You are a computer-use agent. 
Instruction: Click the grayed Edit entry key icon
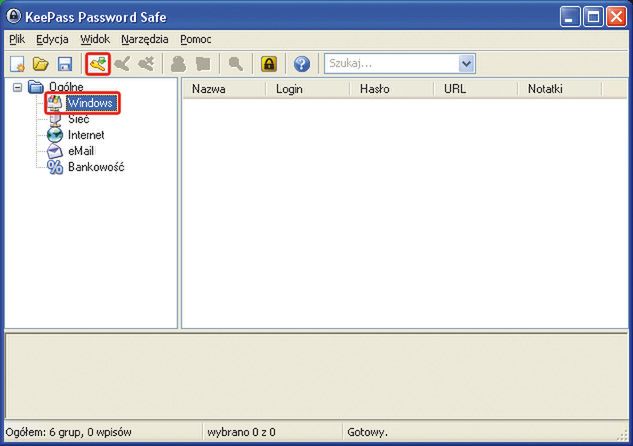pos(122,64)
